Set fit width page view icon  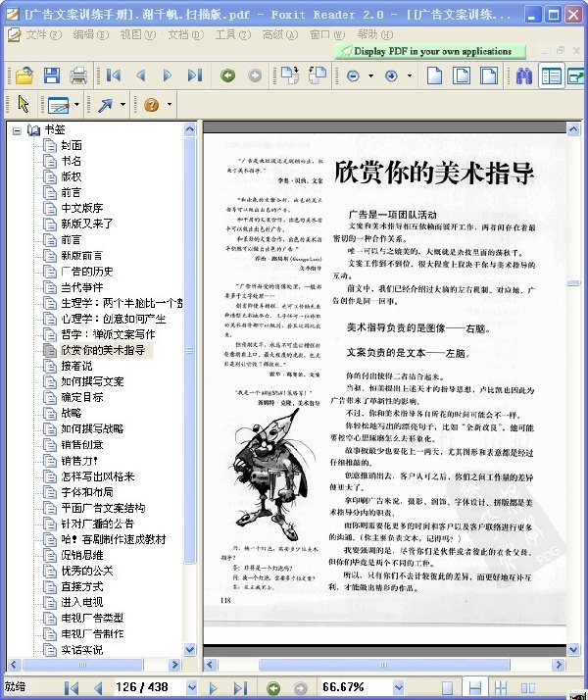click(x=489, y=75)
